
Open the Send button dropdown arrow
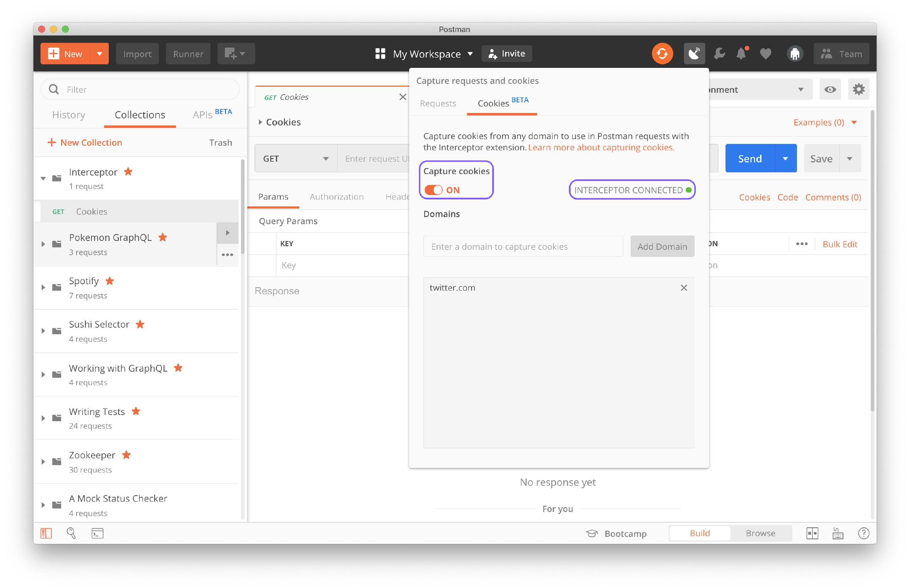click(x=786, y=158)
